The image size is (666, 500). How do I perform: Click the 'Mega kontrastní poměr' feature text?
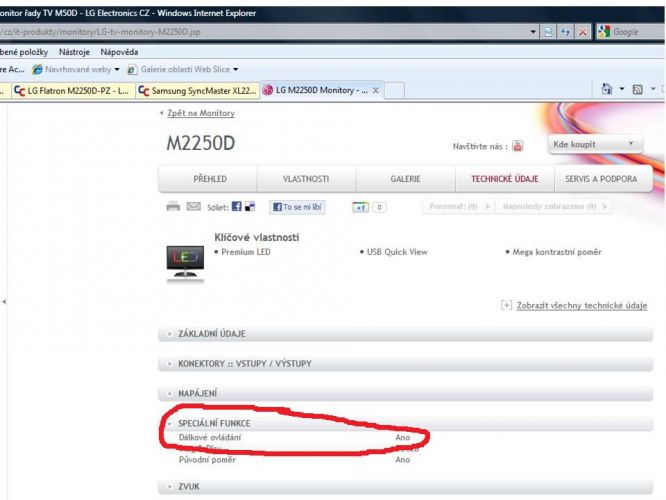point(557,252)
